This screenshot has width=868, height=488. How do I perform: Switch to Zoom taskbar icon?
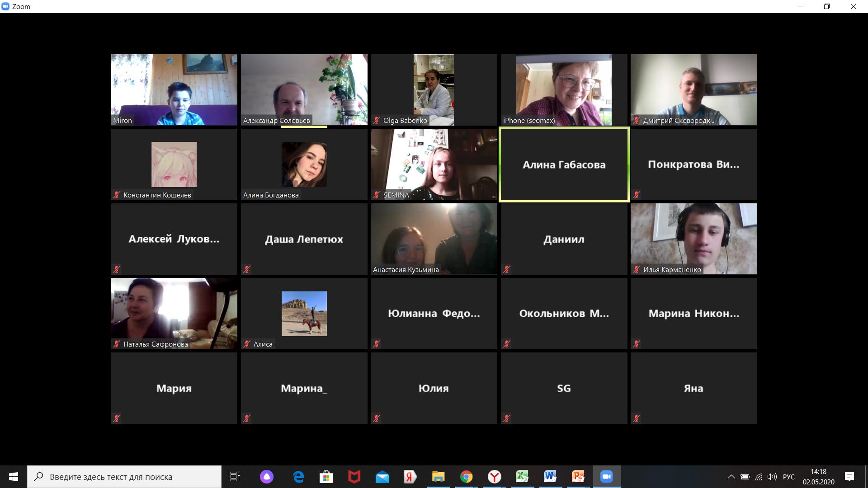coord(606,477)
